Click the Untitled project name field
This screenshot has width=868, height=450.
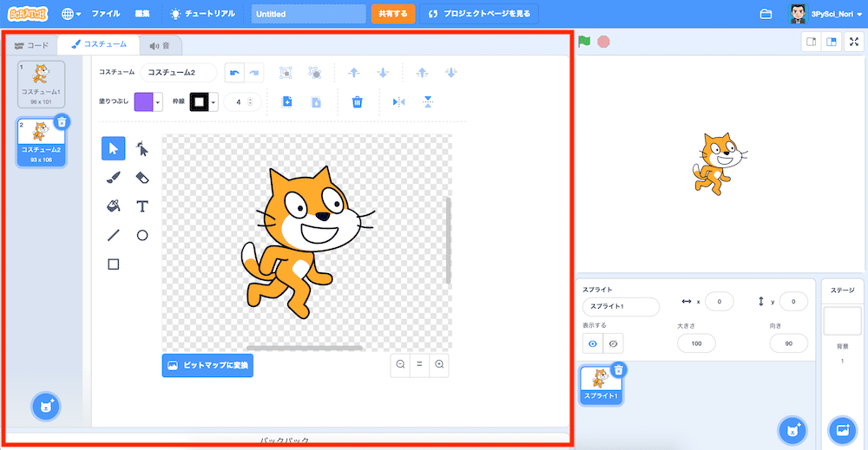308,14
